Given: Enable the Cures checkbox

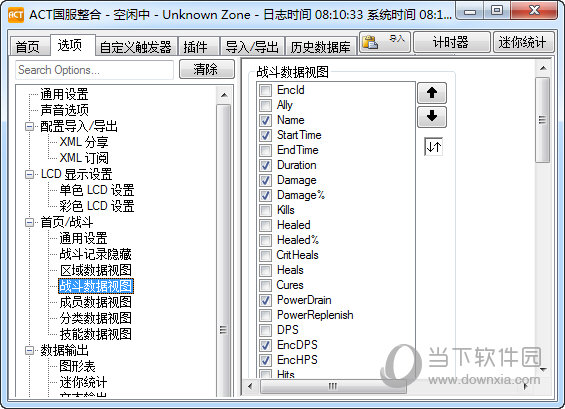Looking at the screenshot, I should tap(265, 285).
